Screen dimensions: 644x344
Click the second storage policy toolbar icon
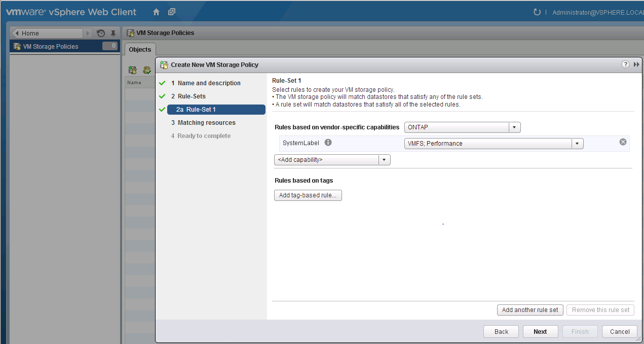click(146, 70)
